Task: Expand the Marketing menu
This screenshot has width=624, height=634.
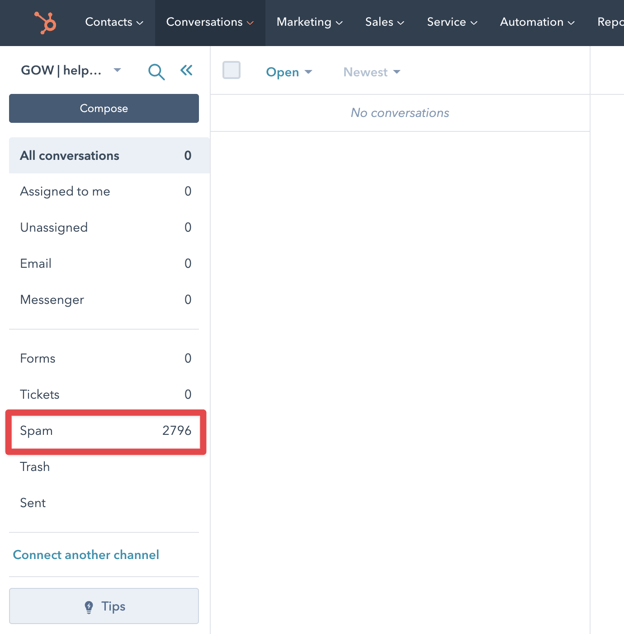Action: [x=309, y=22]
